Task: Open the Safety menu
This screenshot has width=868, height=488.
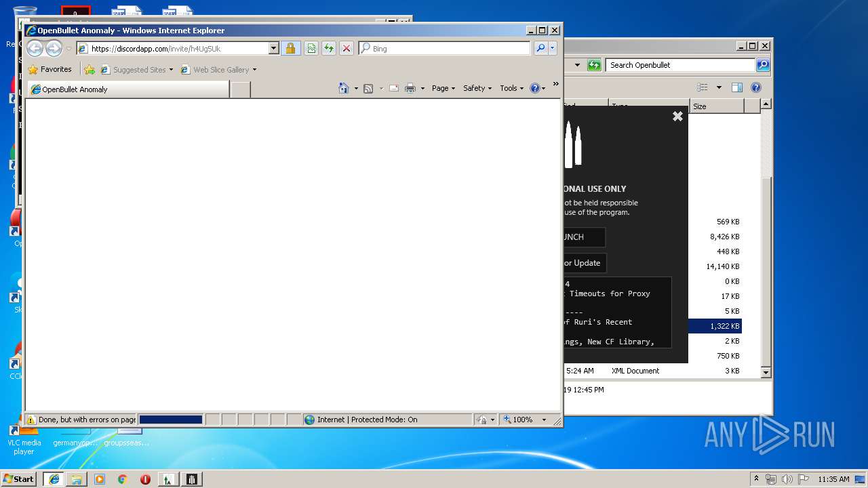Action: (477, 88)
